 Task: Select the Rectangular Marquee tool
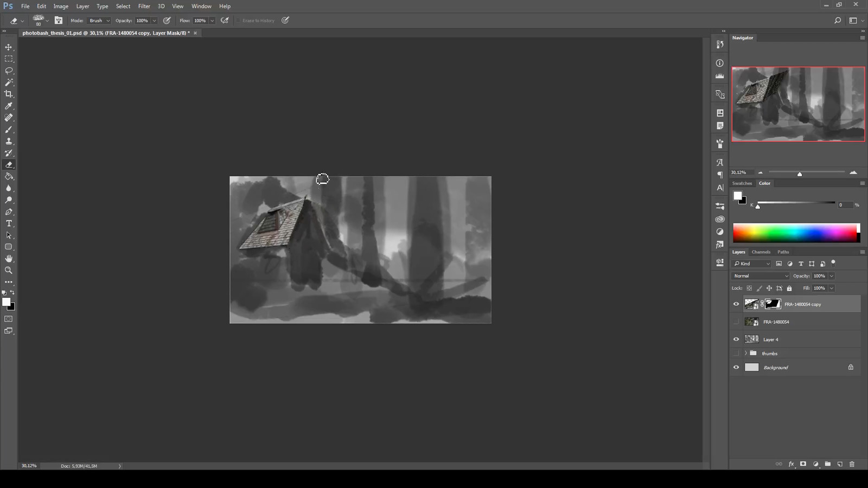point(9,59)
